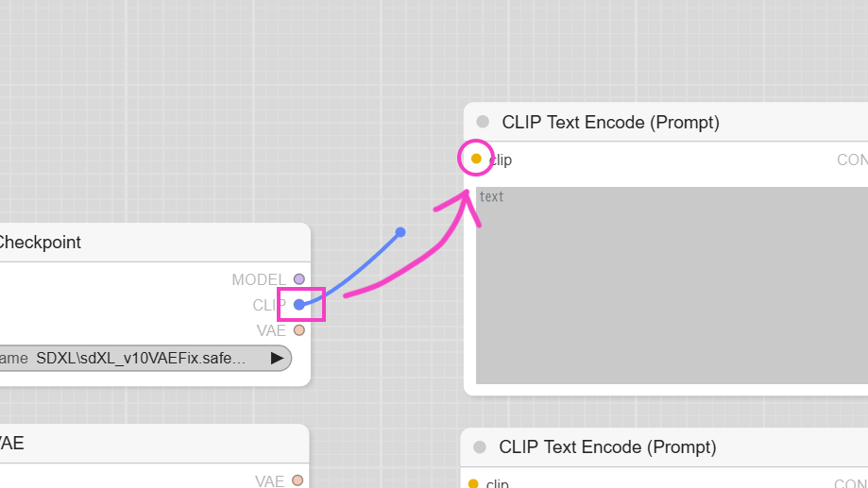The width and height of the screenshot is (868, 488).
Task: Focus the text prompt area in upper node
Action: coord(672,285)
